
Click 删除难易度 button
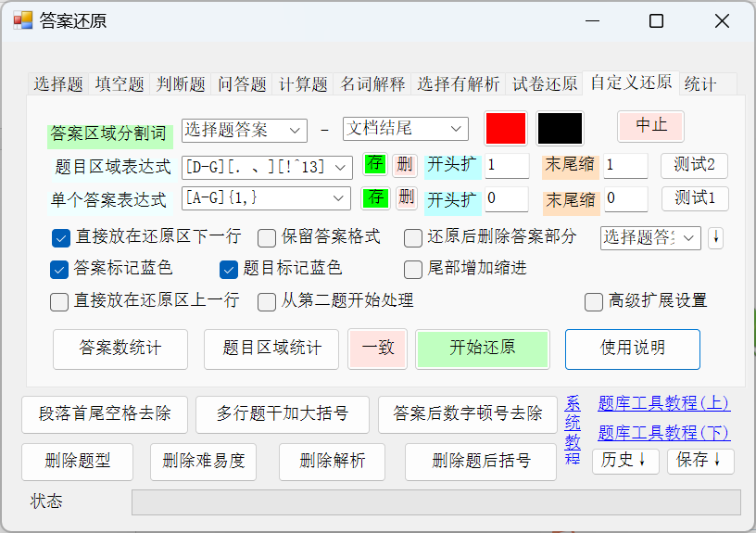click(x=204, y=463)
